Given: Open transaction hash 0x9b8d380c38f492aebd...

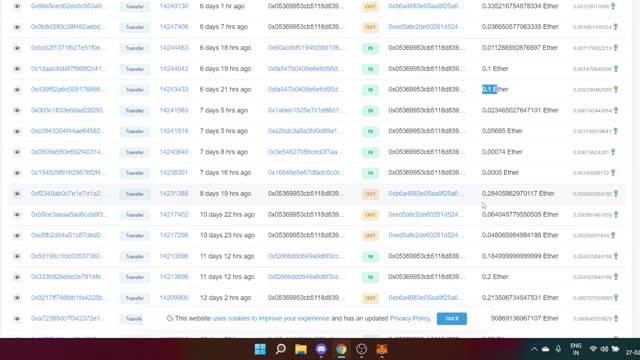Looking at the screenshot, I should (x=68, y=27).
